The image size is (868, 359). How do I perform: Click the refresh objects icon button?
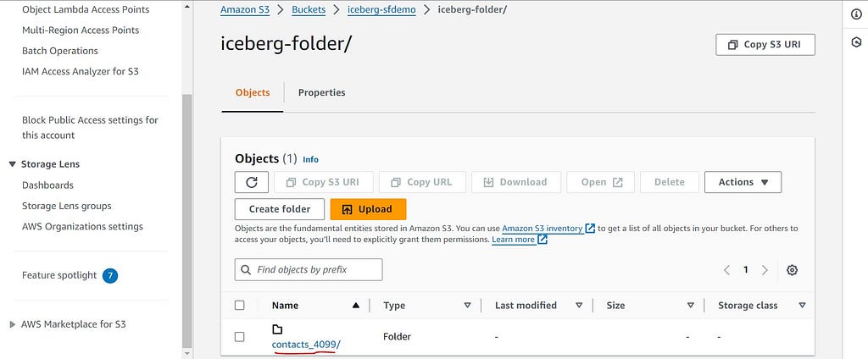[x=252, y=182]
